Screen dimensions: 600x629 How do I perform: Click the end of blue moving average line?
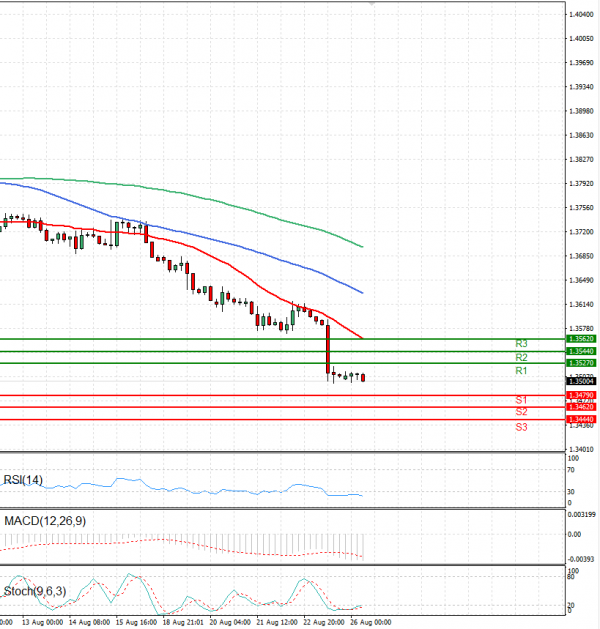tap(361, 292)
